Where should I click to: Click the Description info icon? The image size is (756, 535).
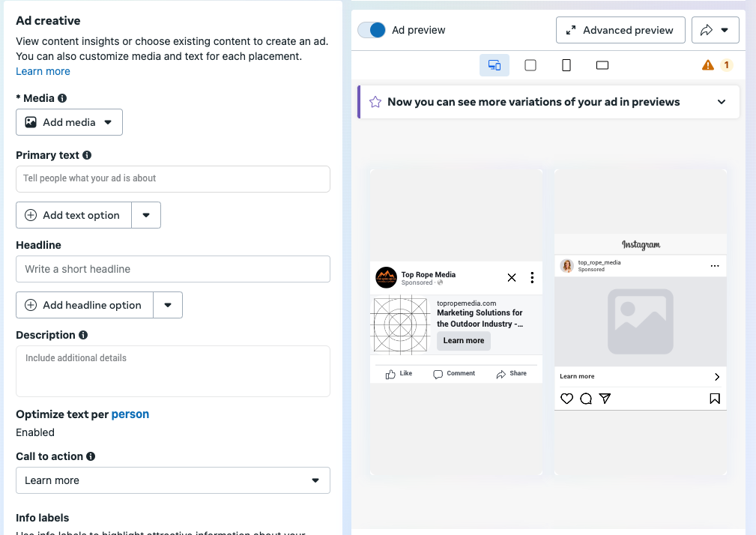click(83, 335)
